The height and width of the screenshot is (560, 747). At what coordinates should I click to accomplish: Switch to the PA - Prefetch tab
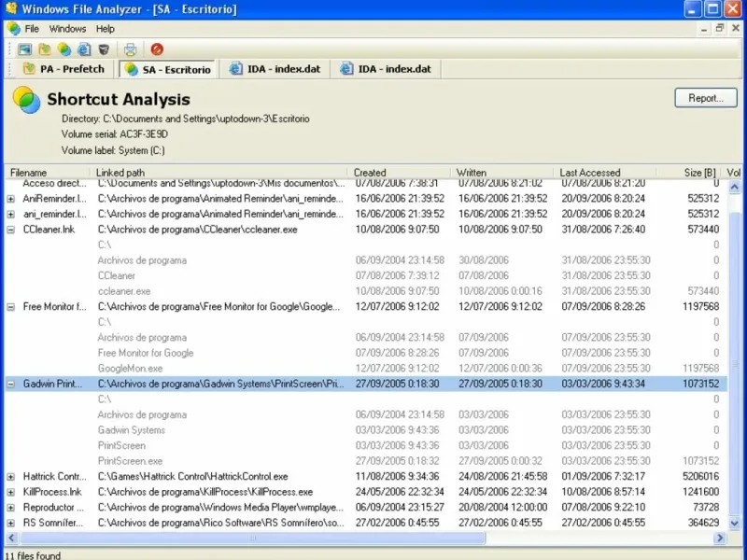pyautogui.click(x=64, y=69)
